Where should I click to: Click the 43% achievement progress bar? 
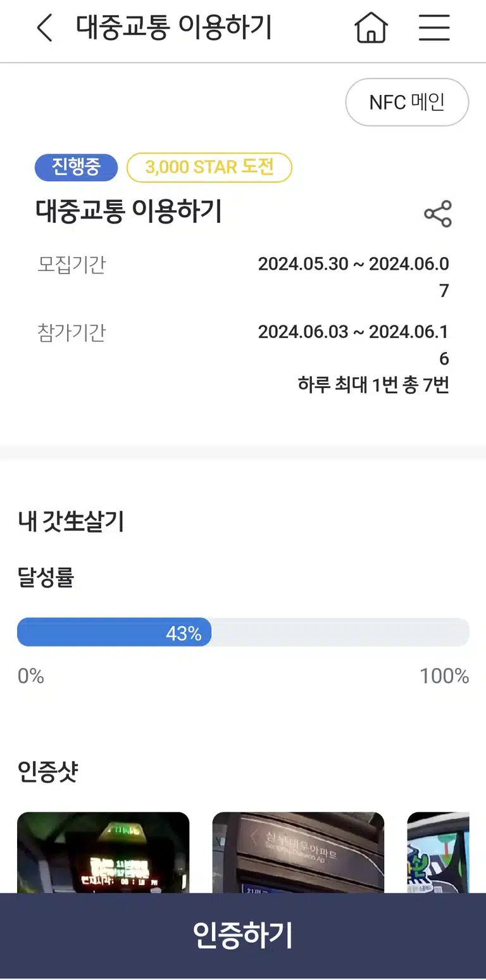pyautogui.click(x=243, y=632)
